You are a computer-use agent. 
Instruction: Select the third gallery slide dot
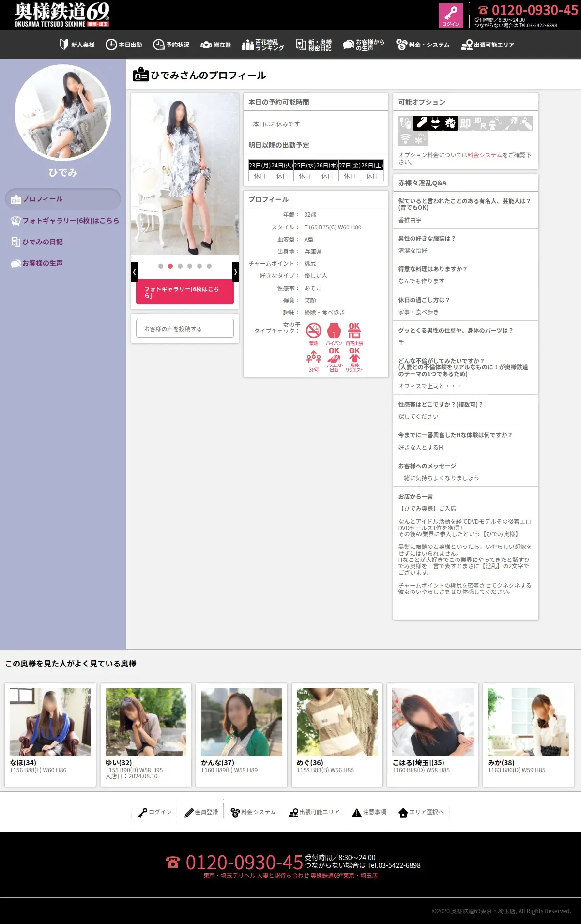(180, 266)
